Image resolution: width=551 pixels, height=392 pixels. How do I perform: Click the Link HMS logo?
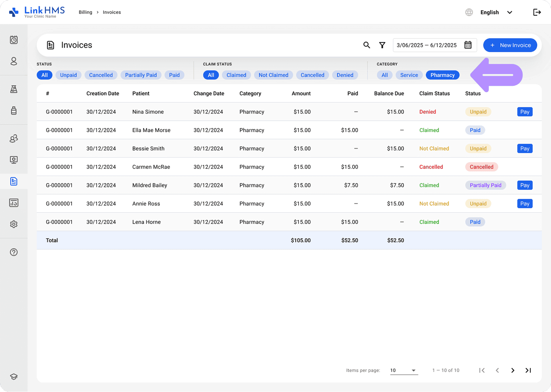click(37, 12)
